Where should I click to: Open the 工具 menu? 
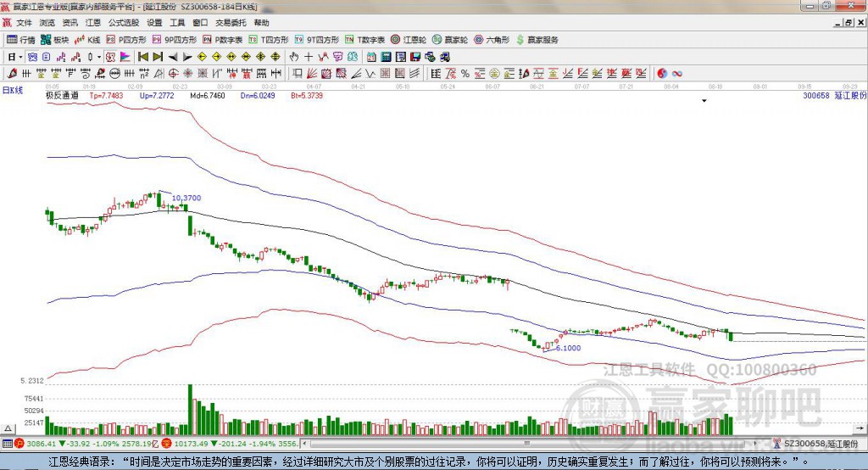[177, 23]
